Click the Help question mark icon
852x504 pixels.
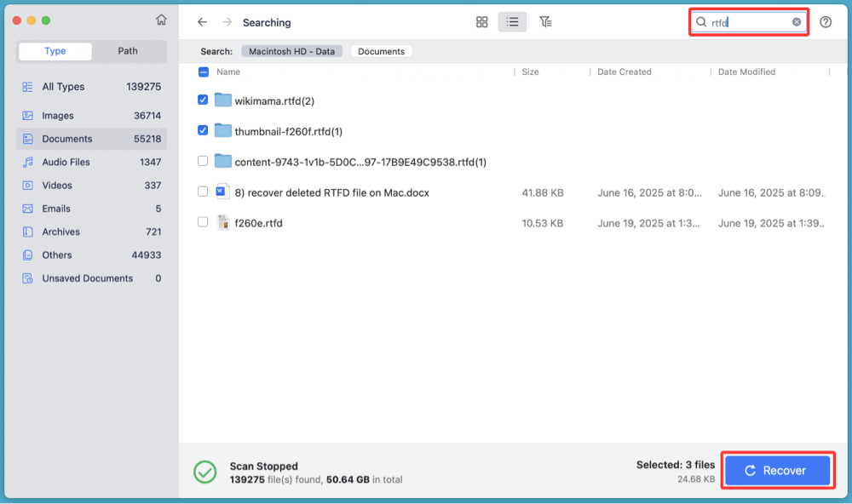(825, 22)
